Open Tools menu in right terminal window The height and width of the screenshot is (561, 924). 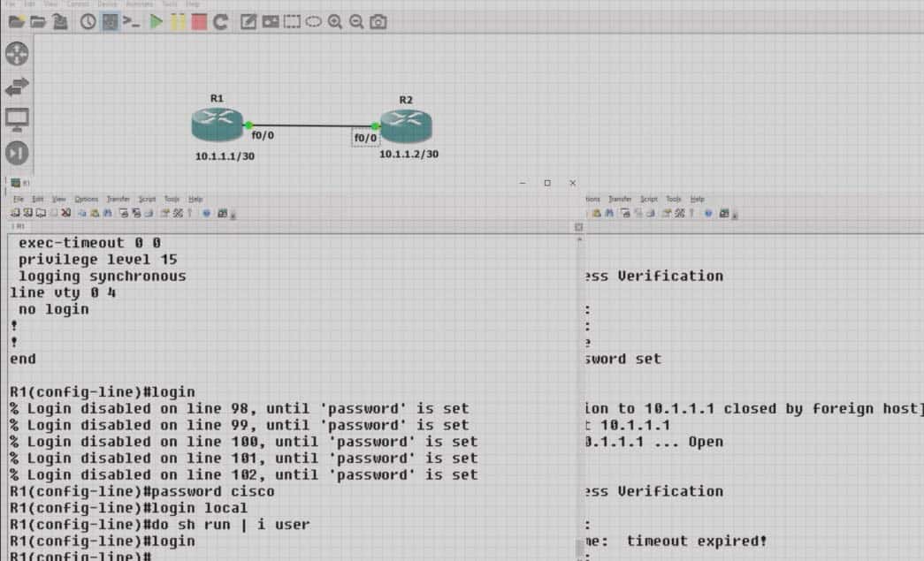(x=674, y=199)
